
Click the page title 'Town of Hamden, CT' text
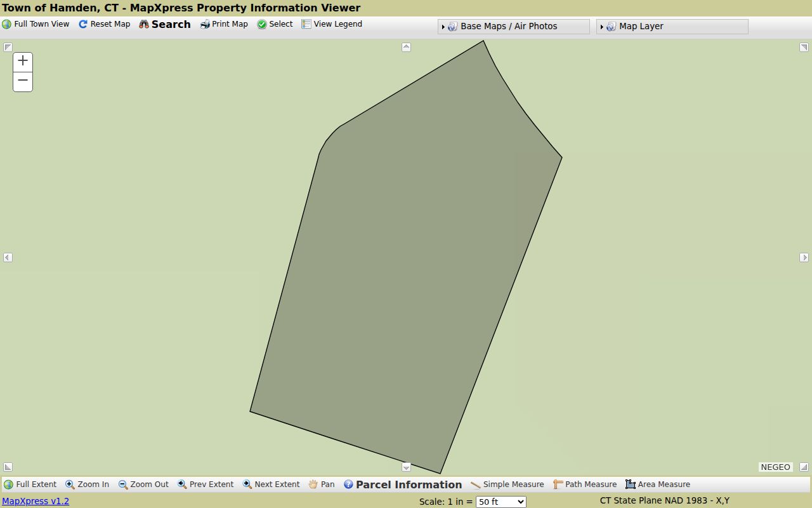(60, 8)
